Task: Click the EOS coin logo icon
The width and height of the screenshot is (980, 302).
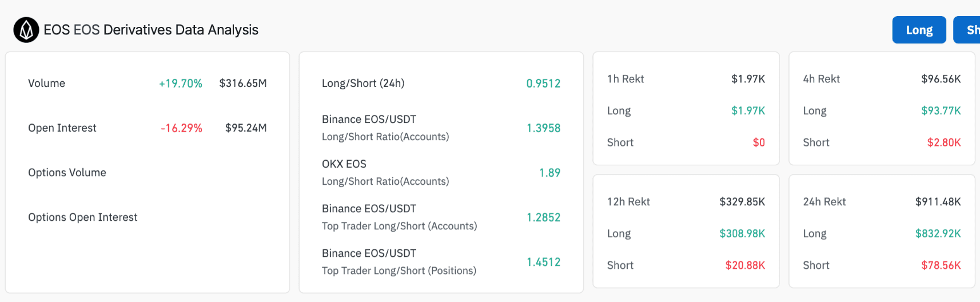Action: (26, 30)
